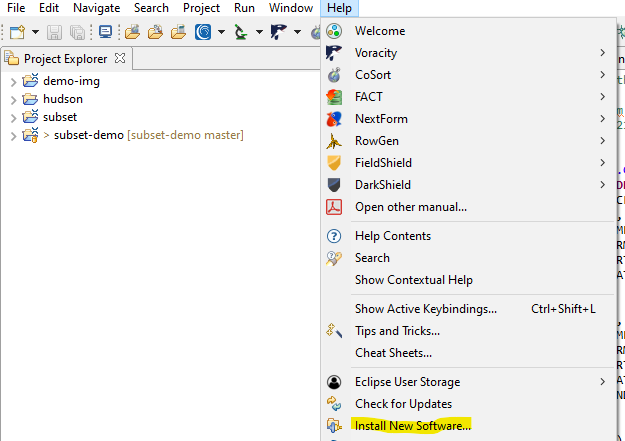
Task: Expand the Voracity submenu arrow
Action: pos(603,53)
